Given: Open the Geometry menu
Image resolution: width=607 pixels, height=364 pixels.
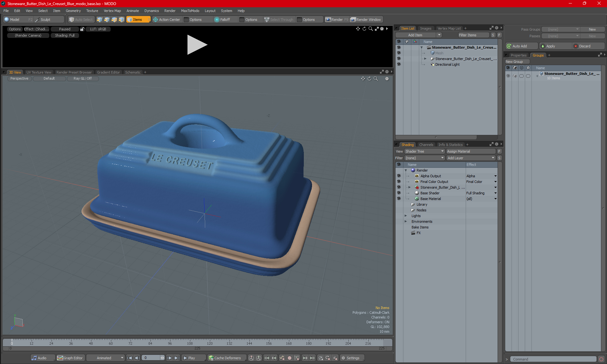Looking at the screenshot, I should point(73,11).
